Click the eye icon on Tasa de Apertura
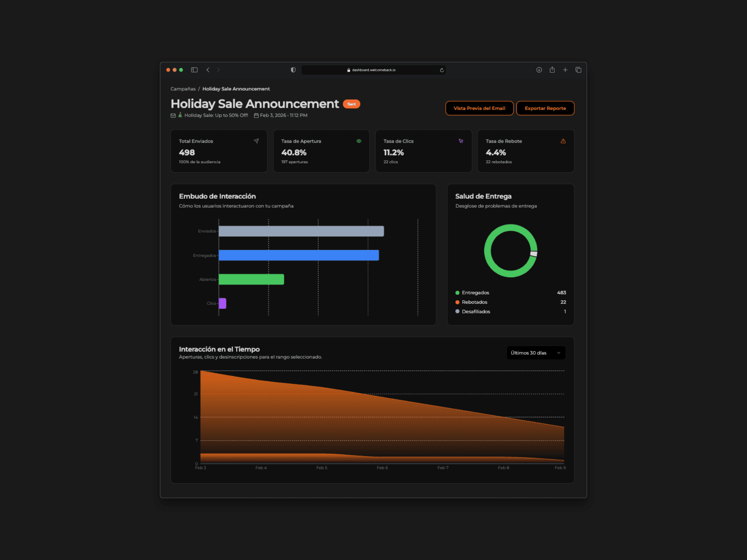This screenshot has height=560, width=747. tap(359, 141)
